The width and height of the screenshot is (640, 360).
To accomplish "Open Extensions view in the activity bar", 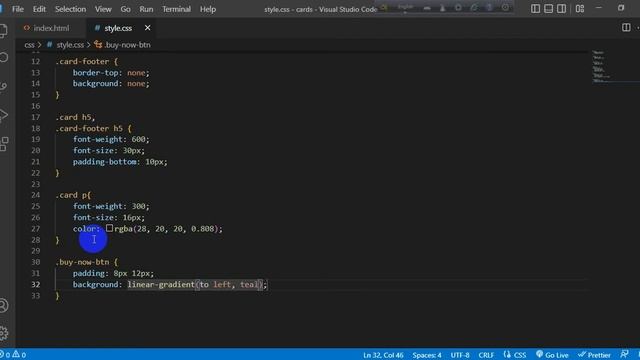I will point(4,144).
